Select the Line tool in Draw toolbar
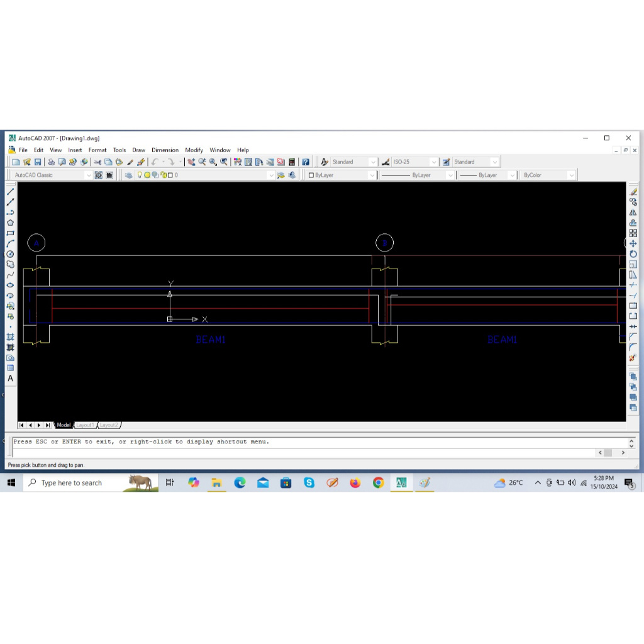Screen dimensions: 644x644 pos(11,192)
